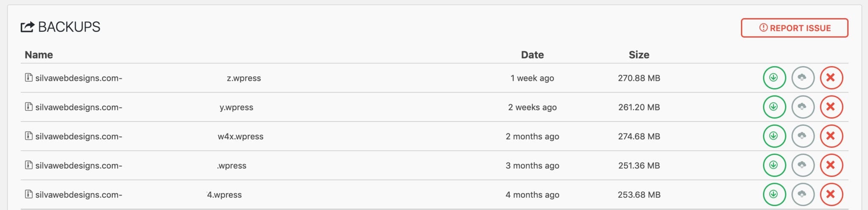
Task: Delete the 3 months ago backup
Action: [x=831, y=166]
